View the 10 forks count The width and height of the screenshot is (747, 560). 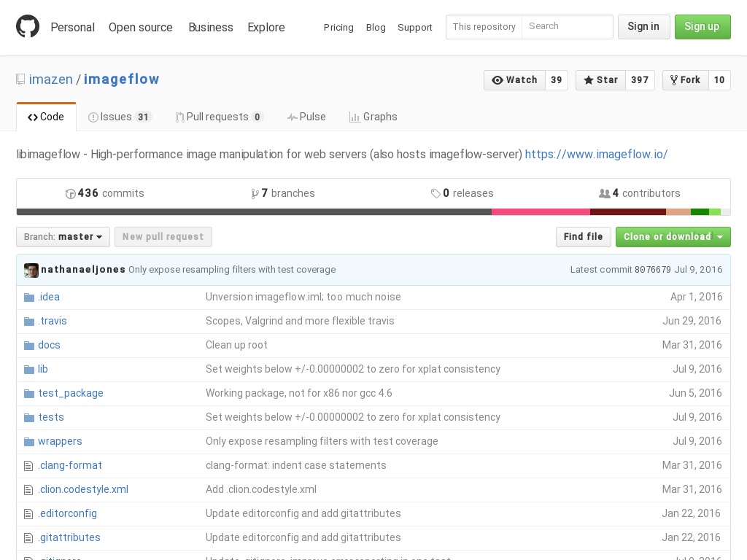719,80
